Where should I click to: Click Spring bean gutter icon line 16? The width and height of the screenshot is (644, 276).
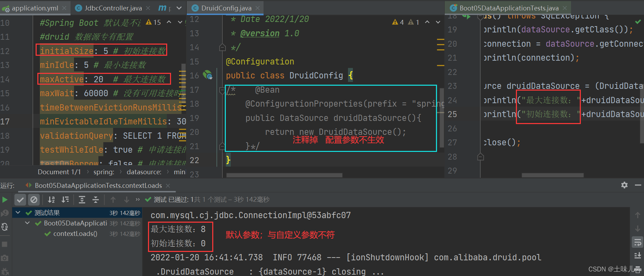tap(208, 75)
